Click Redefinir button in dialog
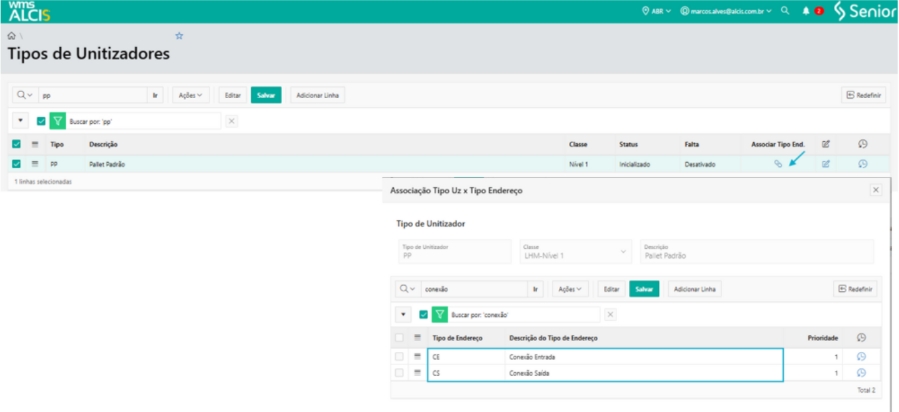This screenshot has width=899, height=412. 855,289
